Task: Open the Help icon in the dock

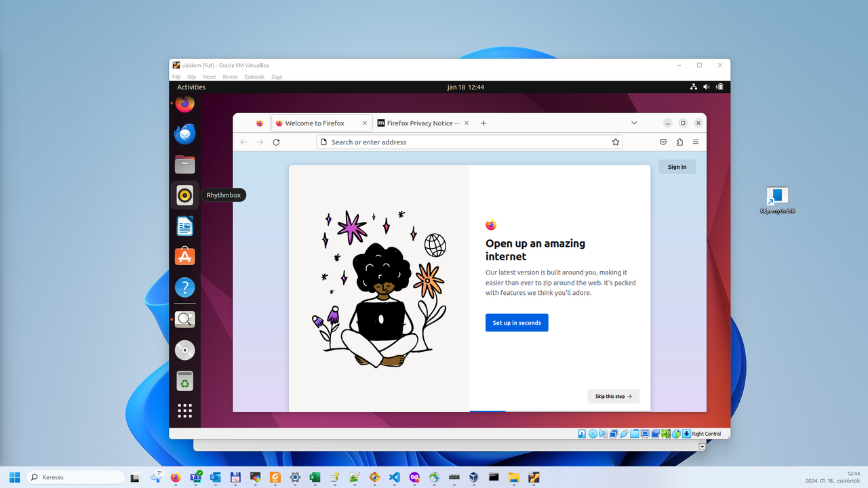Action: [x=184, y=287]
